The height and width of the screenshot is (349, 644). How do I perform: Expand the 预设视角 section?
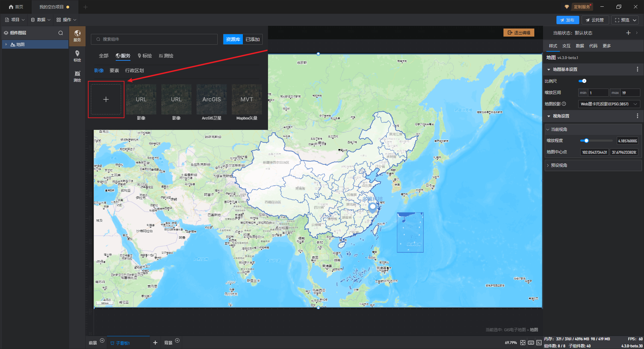tap(548, 165)
